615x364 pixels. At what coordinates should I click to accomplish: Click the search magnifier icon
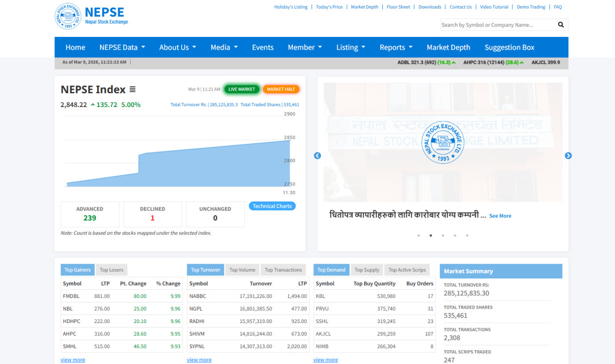pyautogui.click(x=561, y=25)
